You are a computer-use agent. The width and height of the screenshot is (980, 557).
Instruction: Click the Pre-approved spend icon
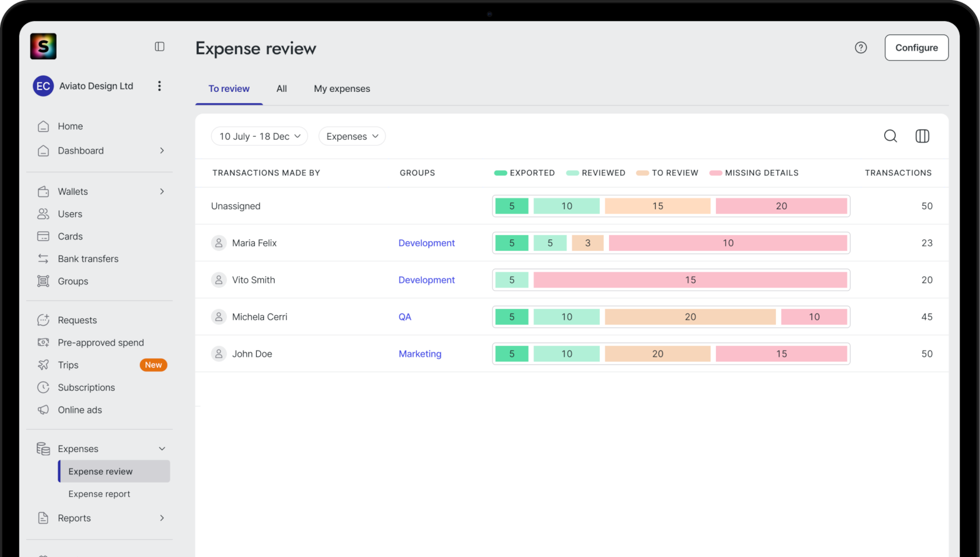coord(43,342)
